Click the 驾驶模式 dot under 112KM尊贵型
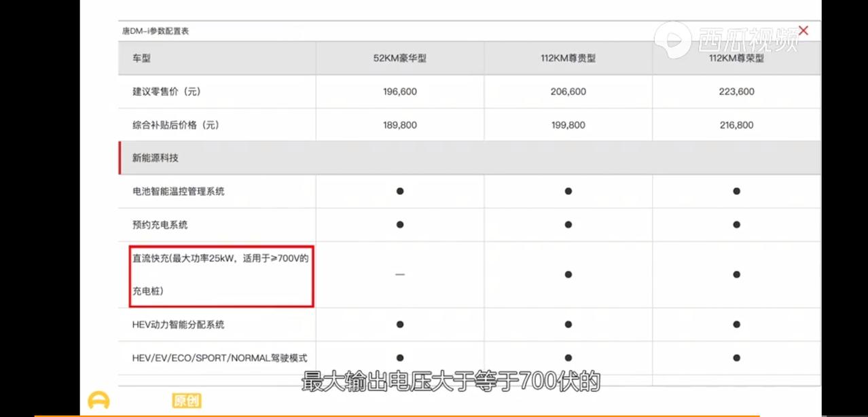The width and height of the screenshot is (868, 417). (568, 358)
